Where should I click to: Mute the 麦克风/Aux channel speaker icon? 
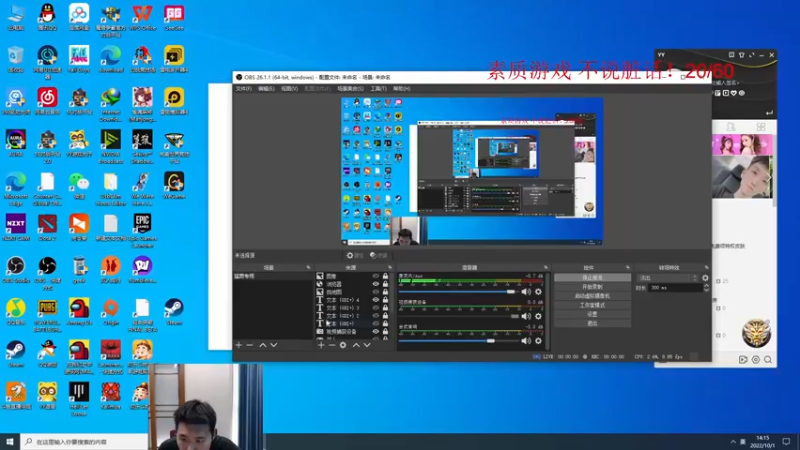tap(526, 292)
